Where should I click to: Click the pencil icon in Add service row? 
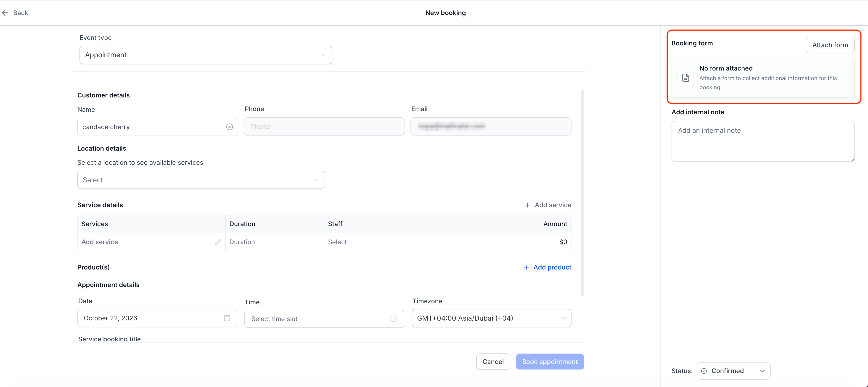218,242
